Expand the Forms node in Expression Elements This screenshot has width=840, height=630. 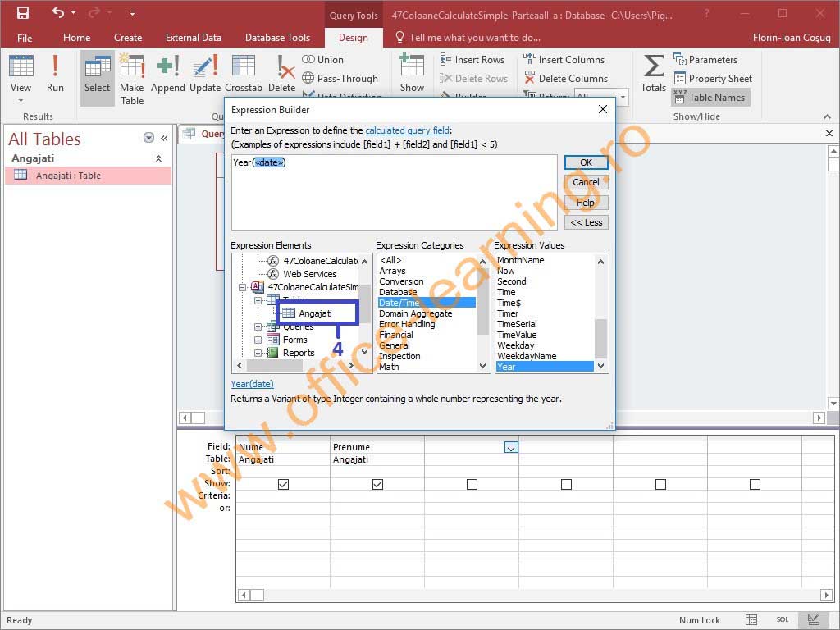258,340
